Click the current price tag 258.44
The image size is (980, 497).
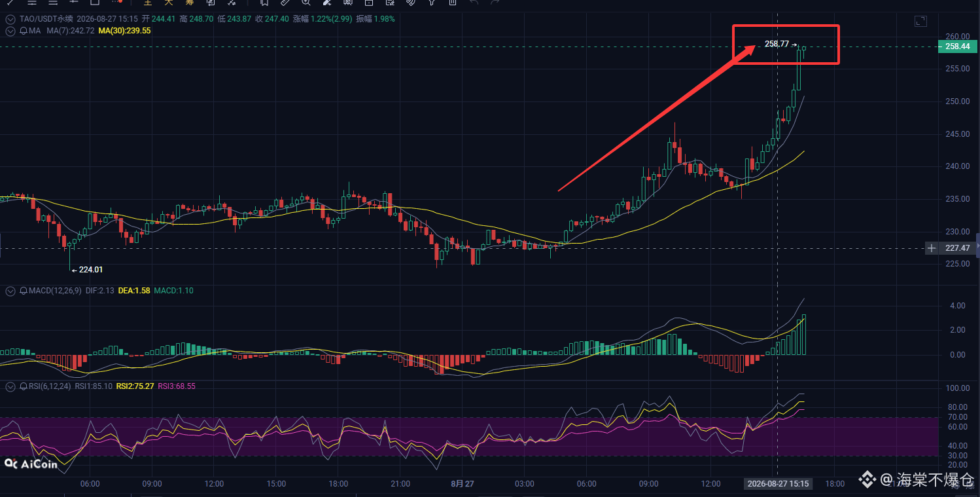(x=957, y=46)
